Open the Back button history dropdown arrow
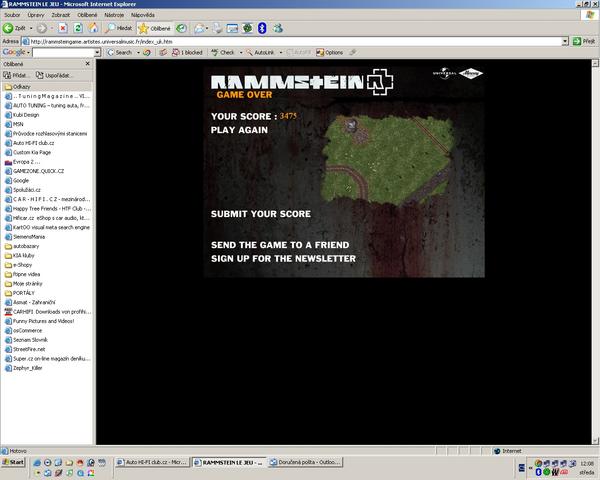The image size is (600, 480). tap(31, 28)
